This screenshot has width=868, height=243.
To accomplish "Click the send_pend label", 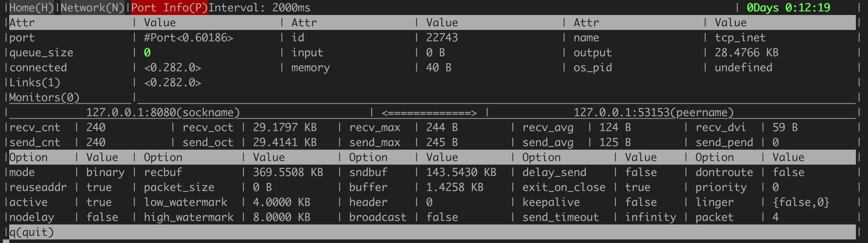I will click(724, 143).
